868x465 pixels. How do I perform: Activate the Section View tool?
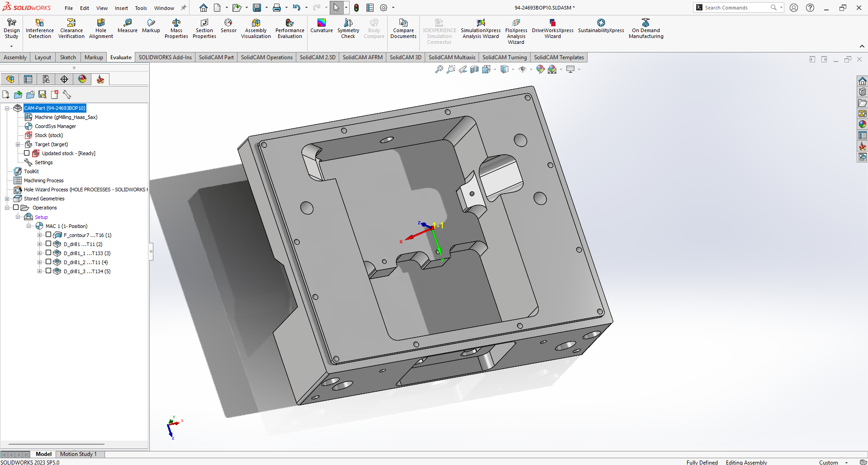(474, 69)
